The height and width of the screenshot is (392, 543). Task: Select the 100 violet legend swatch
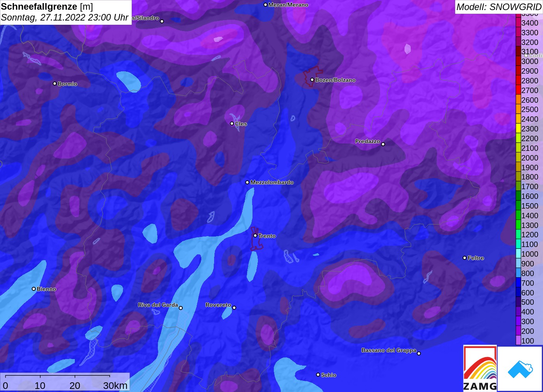click(518, 340)
